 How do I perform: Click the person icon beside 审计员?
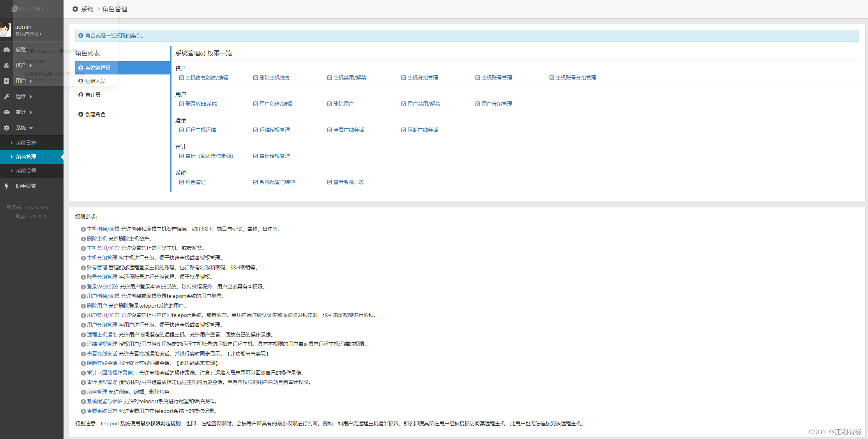point(81,95)
